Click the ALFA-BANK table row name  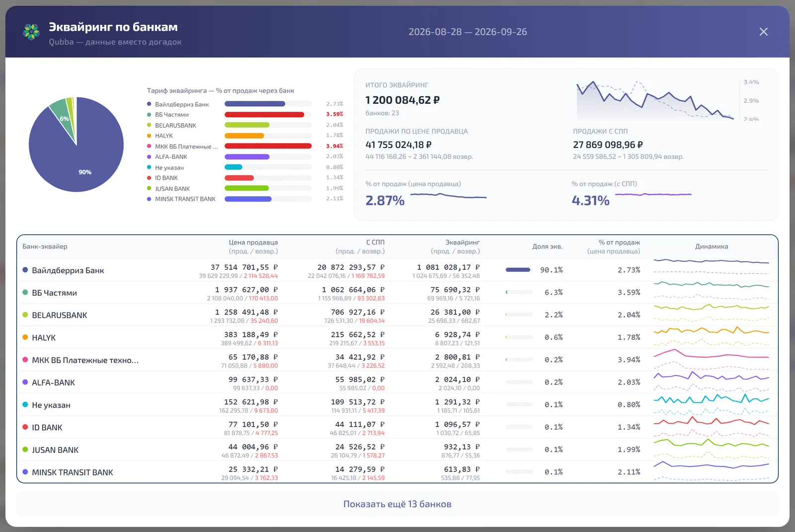coord(54,382)
